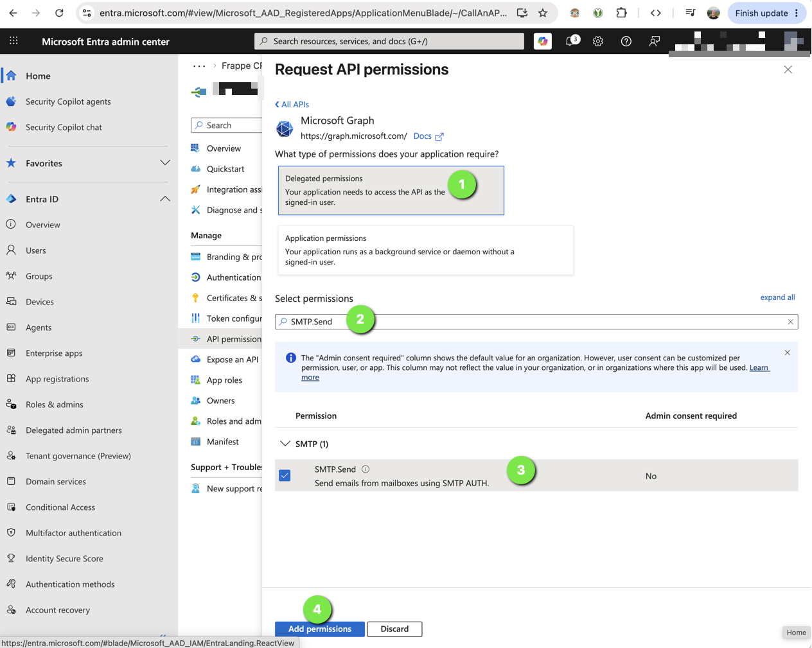Uncheck the SMTP.Send permission checkbox
The image size is (812, 648).
pos(285,476)
